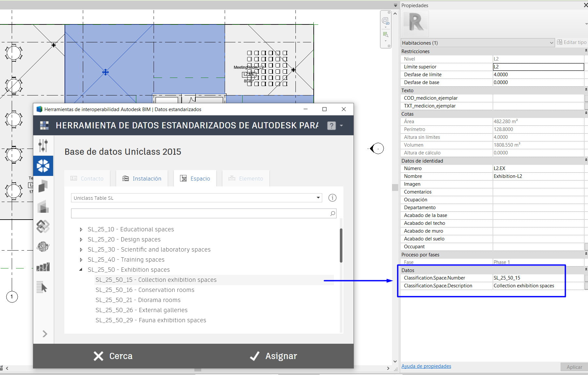Expand the sidebar with the chevron arrow

pyautogui.click(x=45, y=334)
